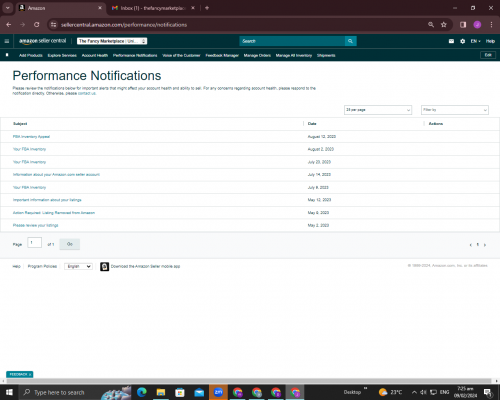This screenshot has width=500, height=400.
Task: Open Your FBA Inventory dated July 23
Action: 29,162
